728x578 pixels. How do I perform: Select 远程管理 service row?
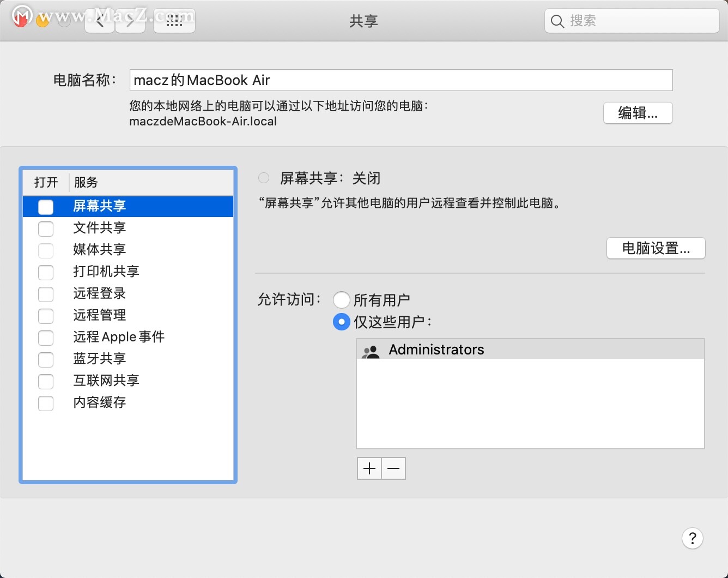[128, 315]
